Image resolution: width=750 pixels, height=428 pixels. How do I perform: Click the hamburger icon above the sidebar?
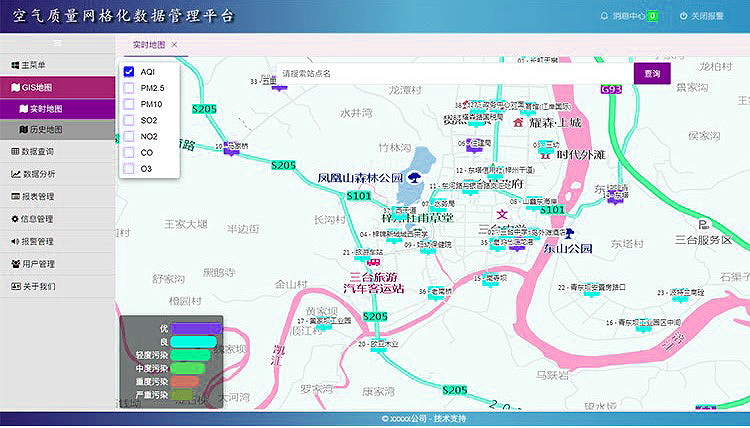[57, 44]
